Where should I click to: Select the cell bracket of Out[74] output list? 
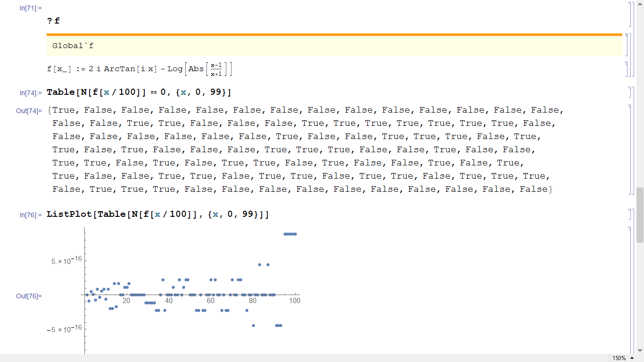tap(631, 149)
